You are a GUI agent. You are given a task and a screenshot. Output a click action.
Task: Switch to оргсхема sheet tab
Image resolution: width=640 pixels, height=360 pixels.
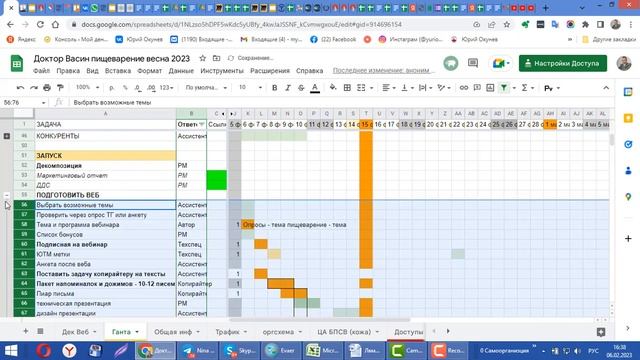click(x=282, y=332)
